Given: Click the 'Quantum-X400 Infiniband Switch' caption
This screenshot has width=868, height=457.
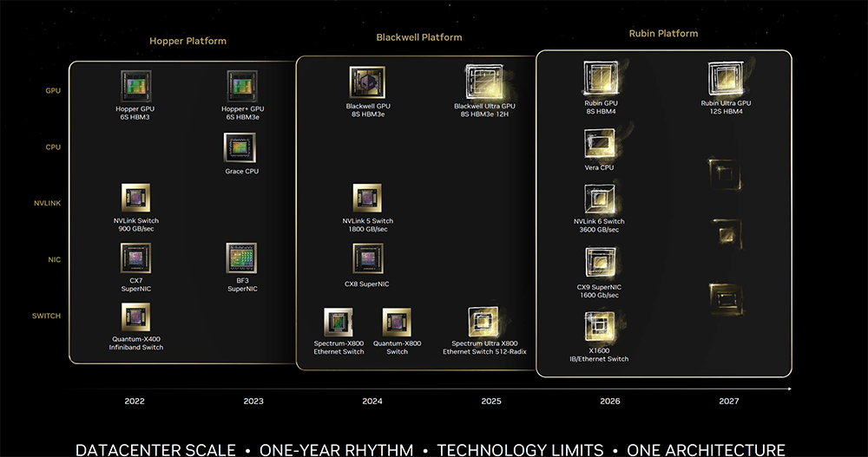Looking at the screenshot, I should [x=136, y=343].
